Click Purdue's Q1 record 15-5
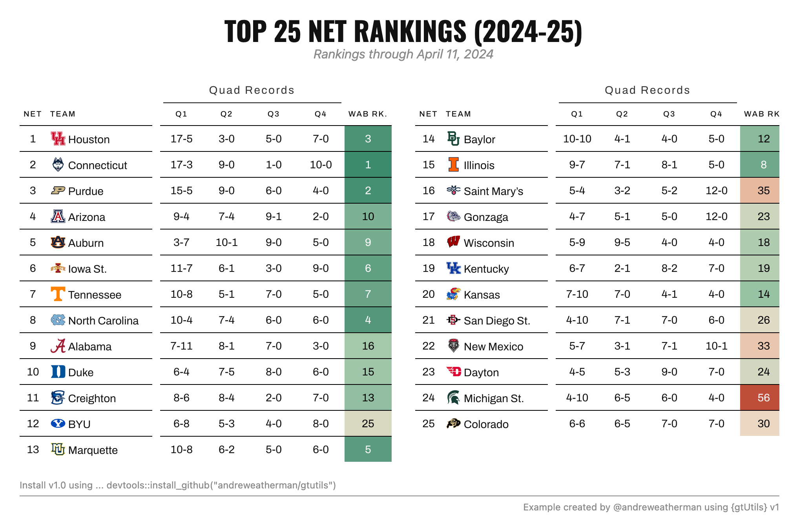 point(181,190)
